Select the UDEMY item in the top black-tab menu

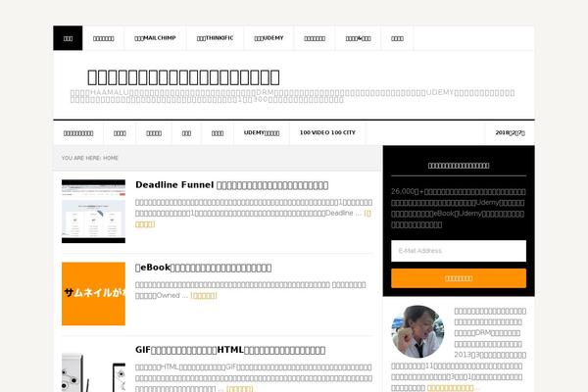tap(269, 38)
